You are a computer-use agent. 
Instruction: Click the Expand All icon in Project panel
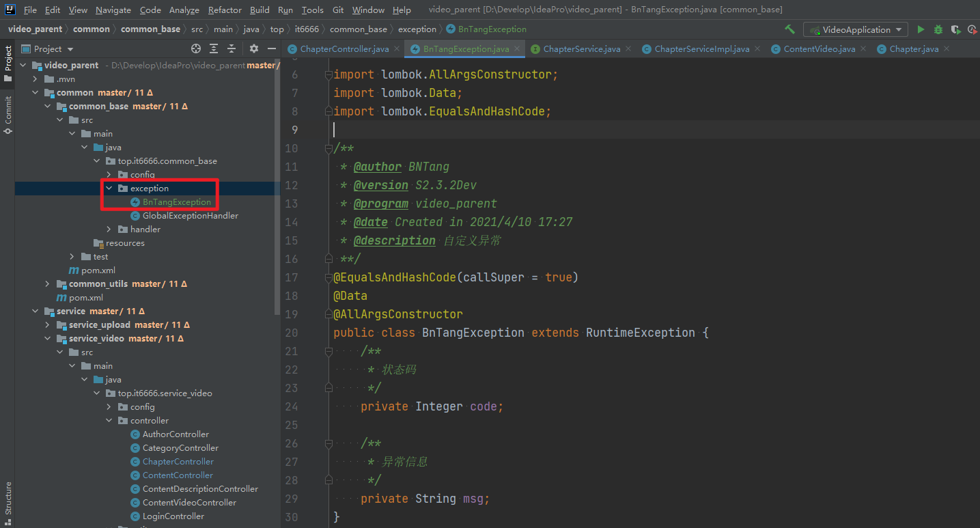[214, 48]
